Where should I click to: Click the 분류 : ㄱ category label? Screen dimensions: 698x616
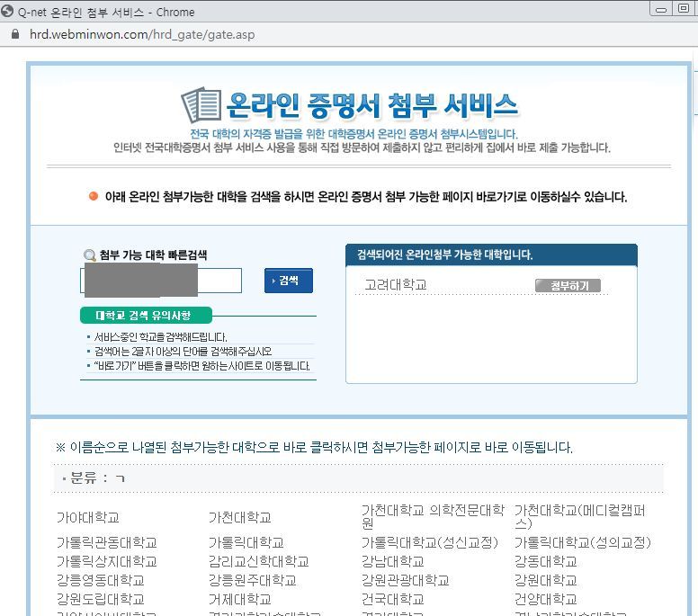(x=97, y=478)
